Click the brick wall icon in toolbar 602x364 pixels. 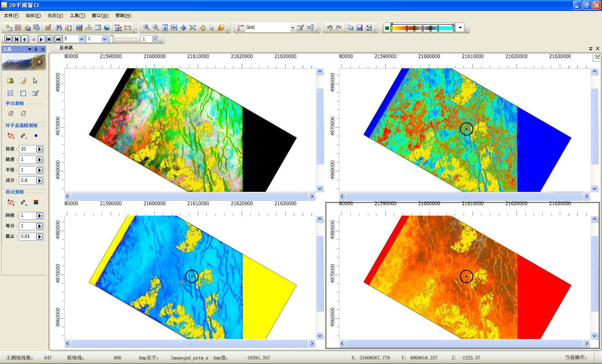click(18, 28)
